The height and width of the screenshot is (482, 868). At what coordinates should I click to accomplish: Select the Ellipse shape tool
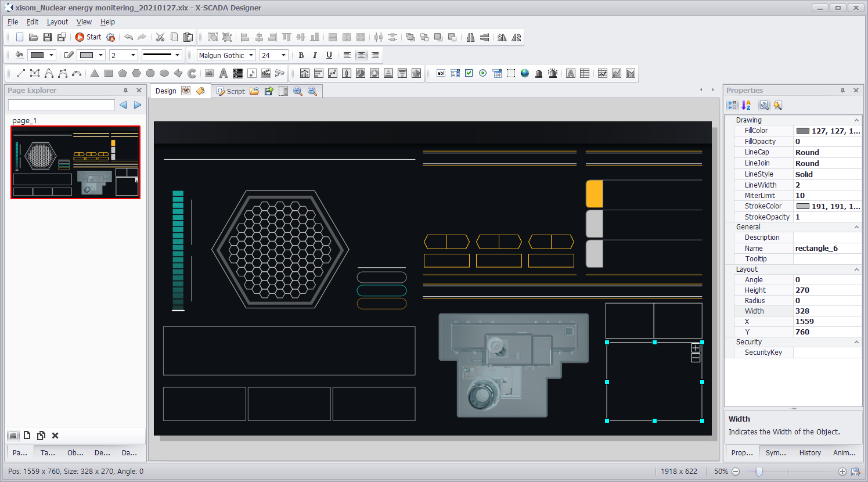[x=164, y=73]
